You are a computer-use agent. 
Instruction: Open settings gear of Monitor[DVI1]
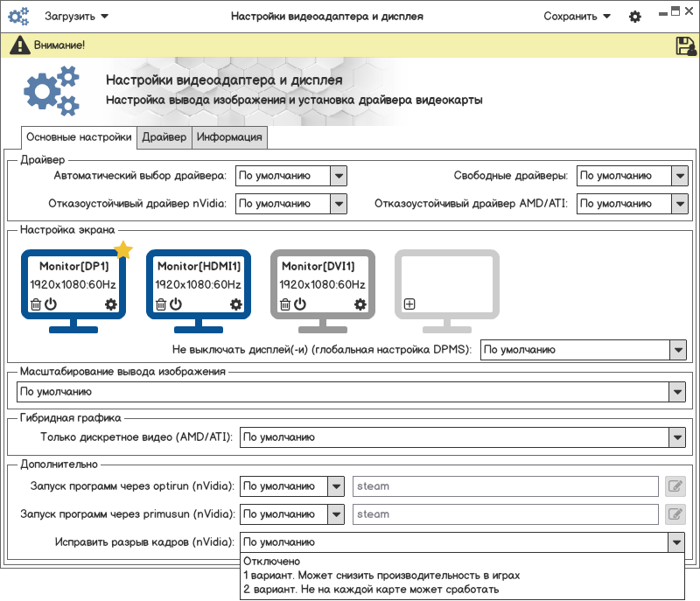360,304
